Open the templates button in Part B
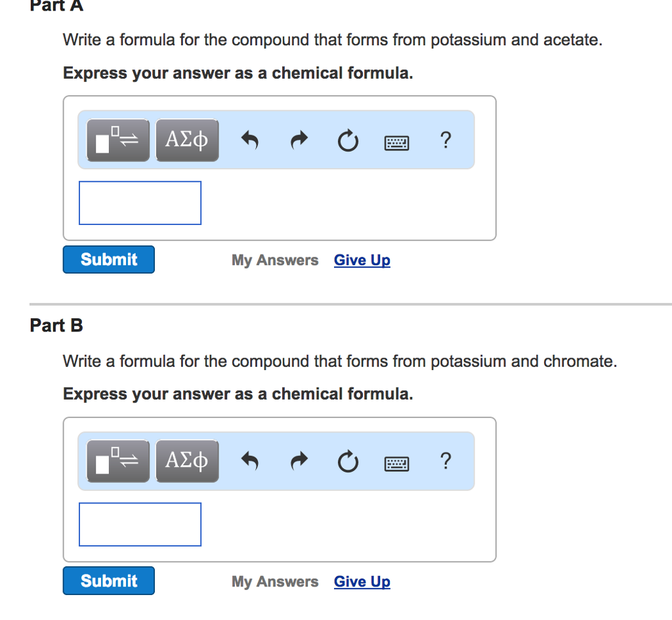This screenshot has height=620, width=672. coord(118,461)
